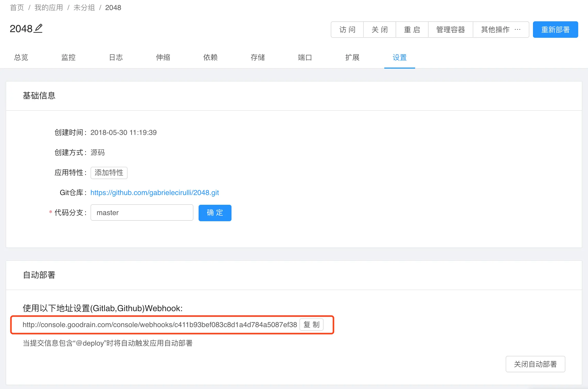Viewport: 588px width, 389px height.
Task: Open the 端口 tab
Action: coord(305,57)
